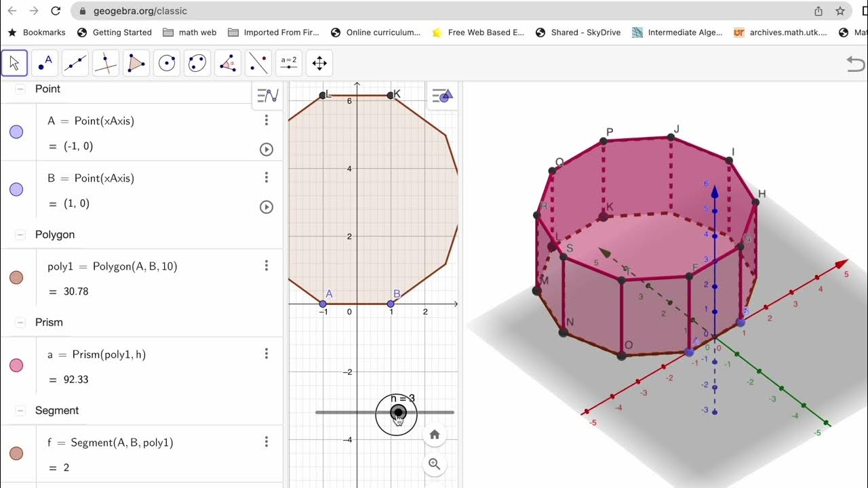Bookmark this page with the star icon

pyautogui.click(x=840, y=11)
